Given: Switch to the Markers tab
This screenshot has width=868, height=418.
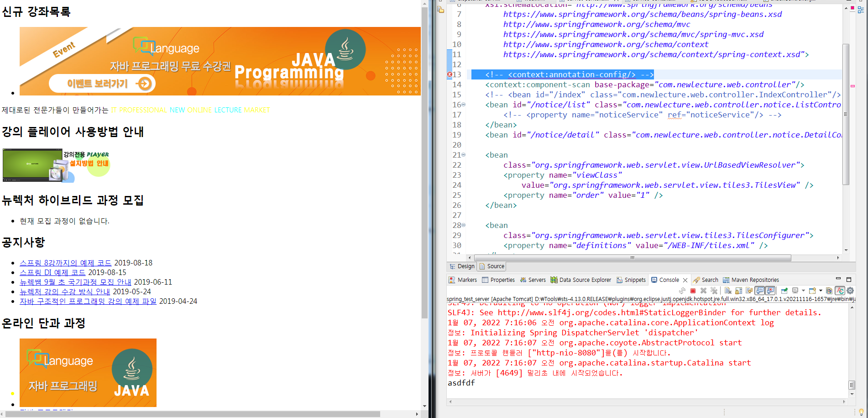Looking at the screenshot, I should tap(463, 280).
